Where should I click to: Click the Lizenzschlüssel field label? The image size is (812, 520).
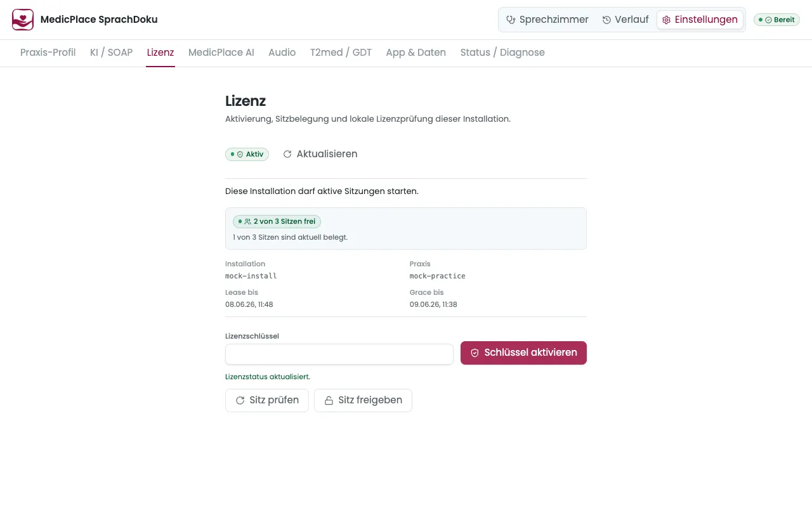tap(252, 336)
